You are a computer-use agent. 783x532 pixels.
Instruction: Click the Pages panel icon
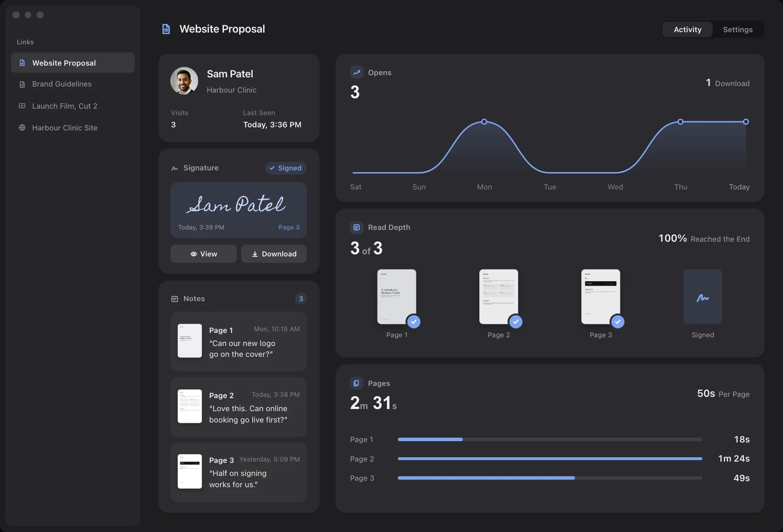point(356,383)
